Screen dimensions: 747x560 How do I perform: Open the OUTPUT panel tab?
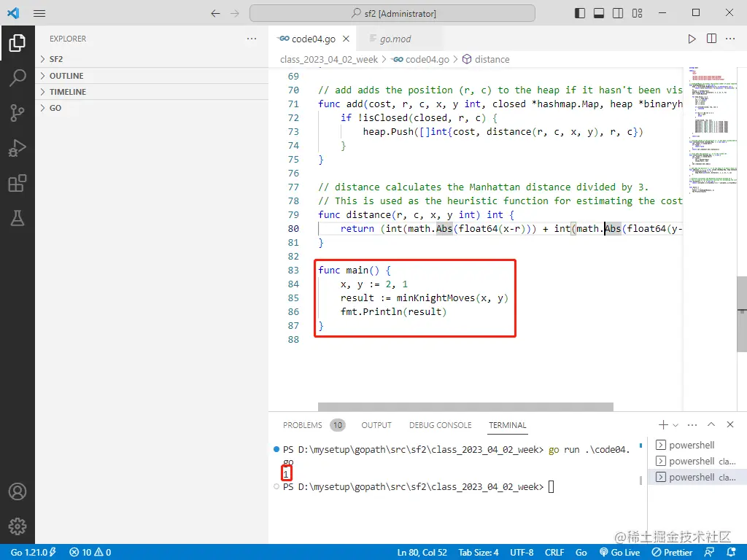376,425
